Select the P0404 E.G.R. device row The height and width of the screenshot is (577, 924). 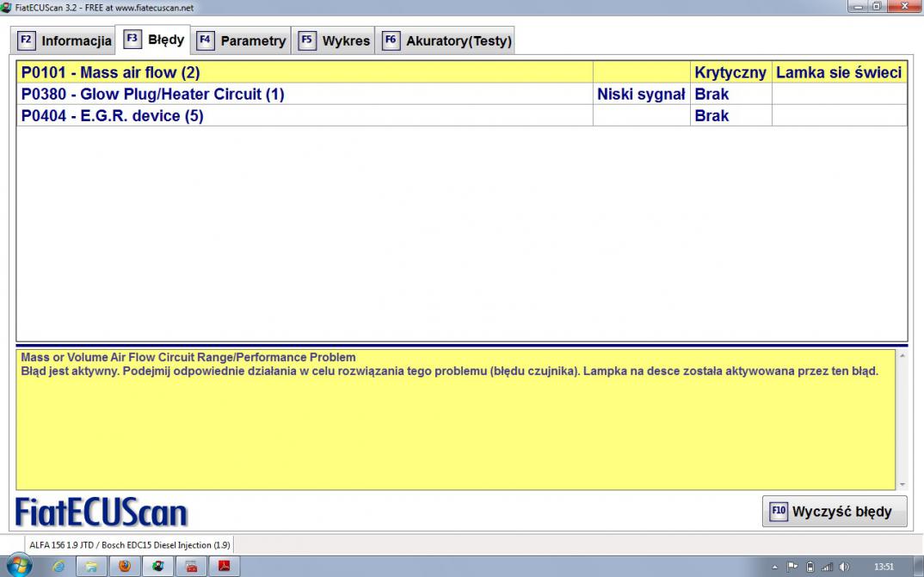[462, 115]
